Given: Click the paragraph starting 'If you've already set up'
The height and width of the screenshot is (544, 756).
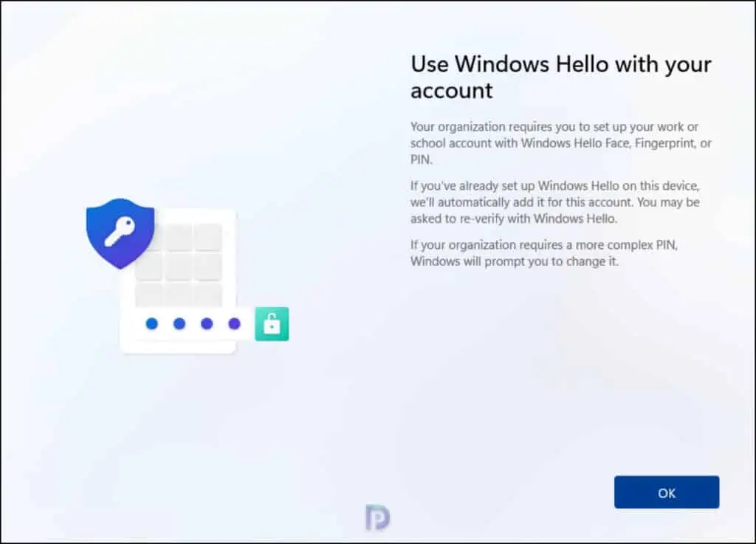Looking at the screenshot, I should point(555,202).
